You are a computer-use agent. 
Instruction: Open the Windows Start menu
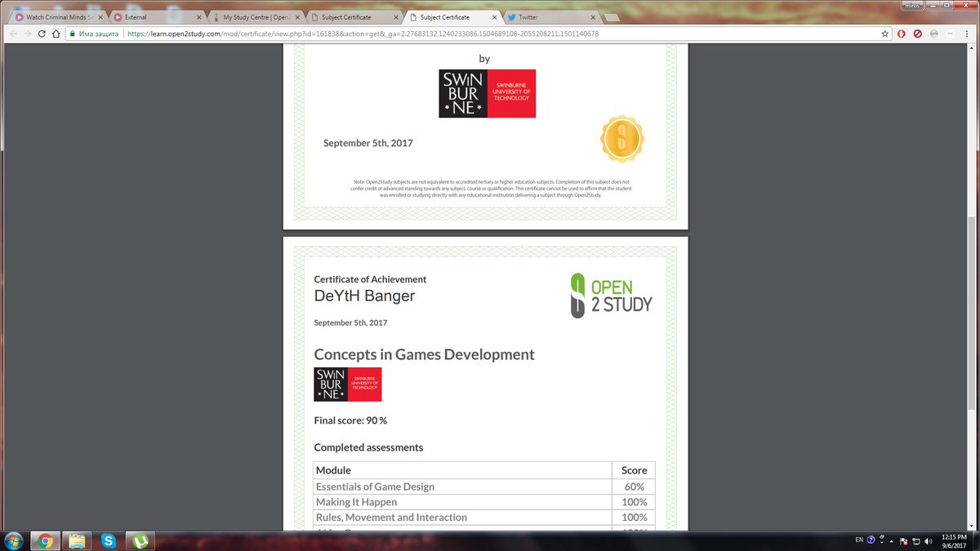[15, 540]
